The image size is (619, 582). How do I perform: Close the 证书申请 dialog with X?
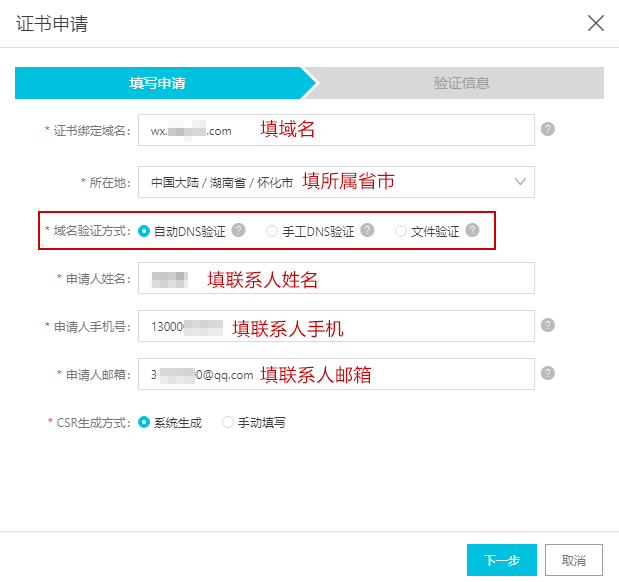point(596,23)
